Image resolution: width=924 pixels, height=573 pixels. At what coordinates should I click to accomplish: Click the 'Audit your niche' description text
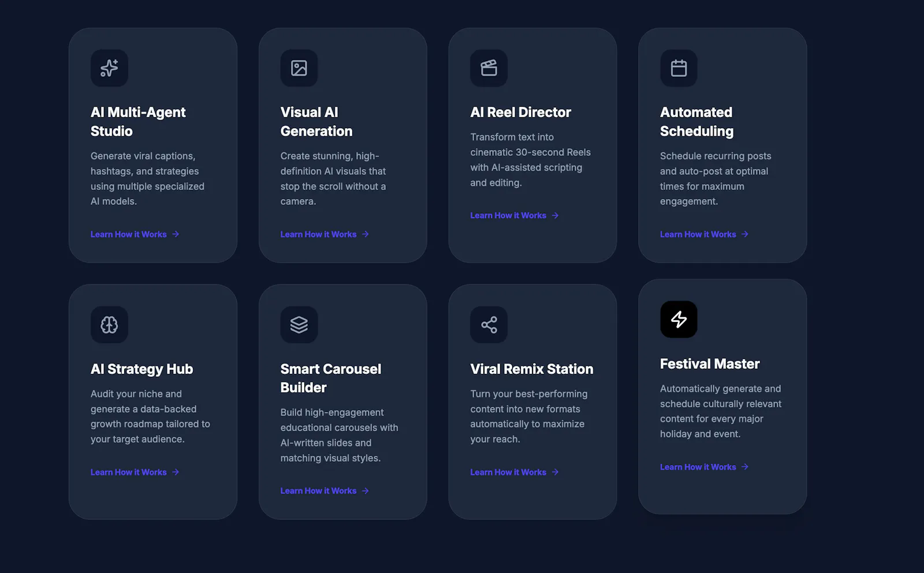coord(151,417)
